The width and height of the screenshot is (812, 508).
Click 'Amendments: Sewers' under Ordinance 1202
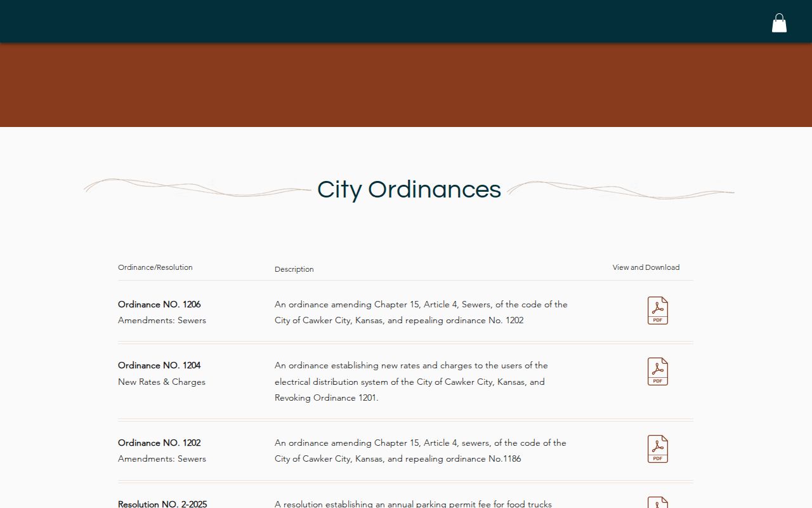162,458
